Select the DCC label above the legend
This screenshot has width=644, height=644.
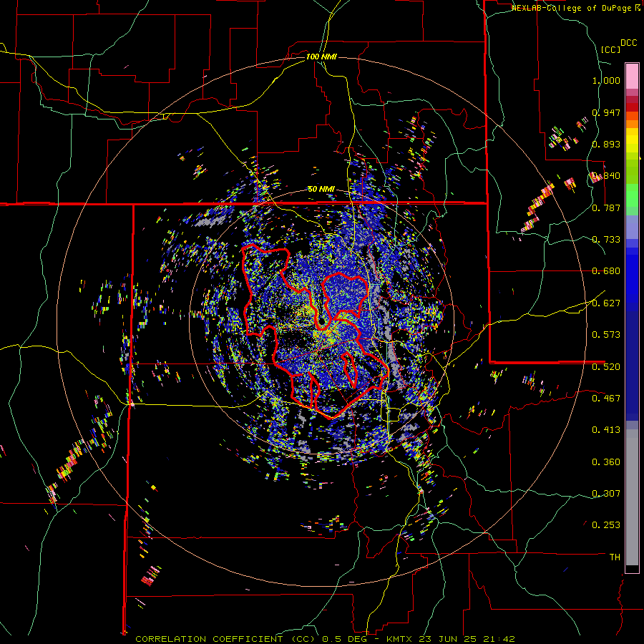click(x=628, y=43)
